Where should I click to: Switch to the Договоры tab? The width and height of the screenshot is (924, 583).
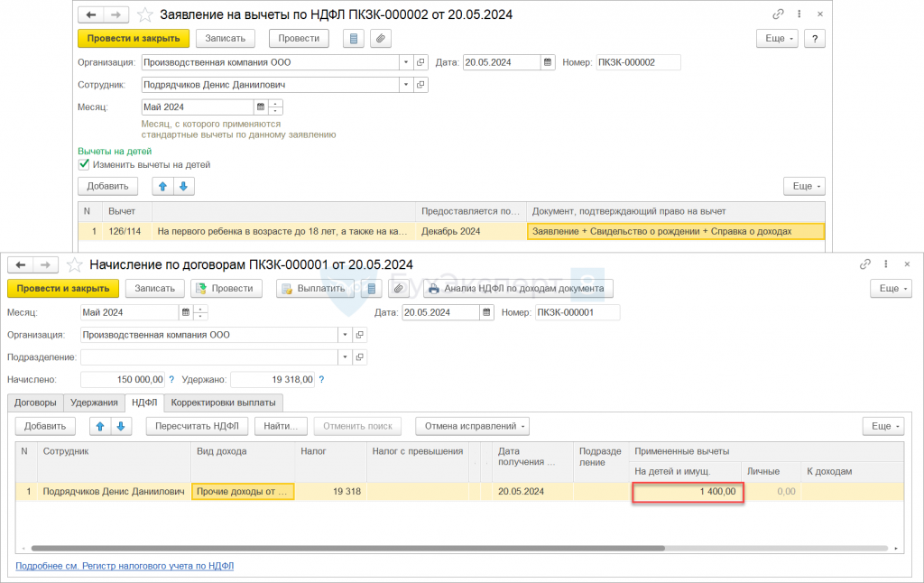[35, 403]
